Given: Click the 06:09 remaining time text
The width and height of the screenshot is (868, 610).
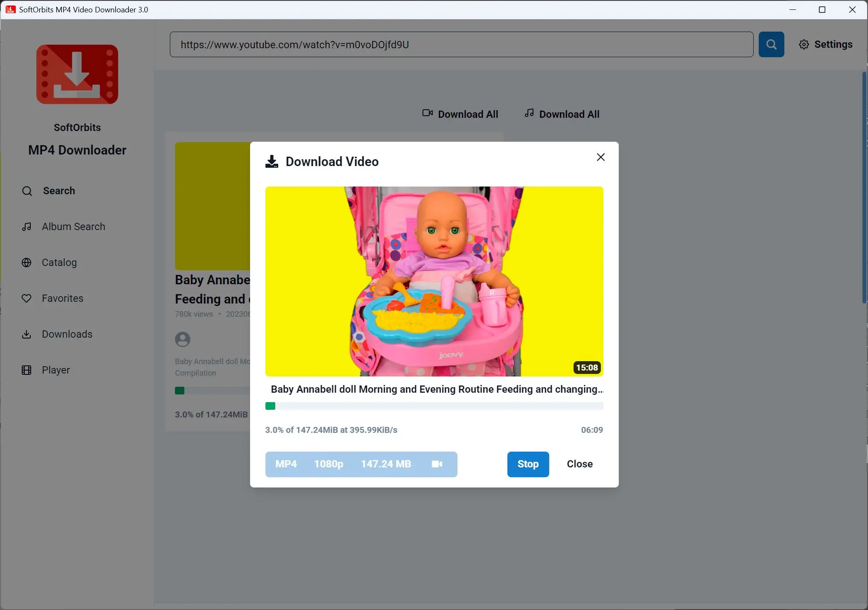Looking at the screenshot, I should coord(592,430).
